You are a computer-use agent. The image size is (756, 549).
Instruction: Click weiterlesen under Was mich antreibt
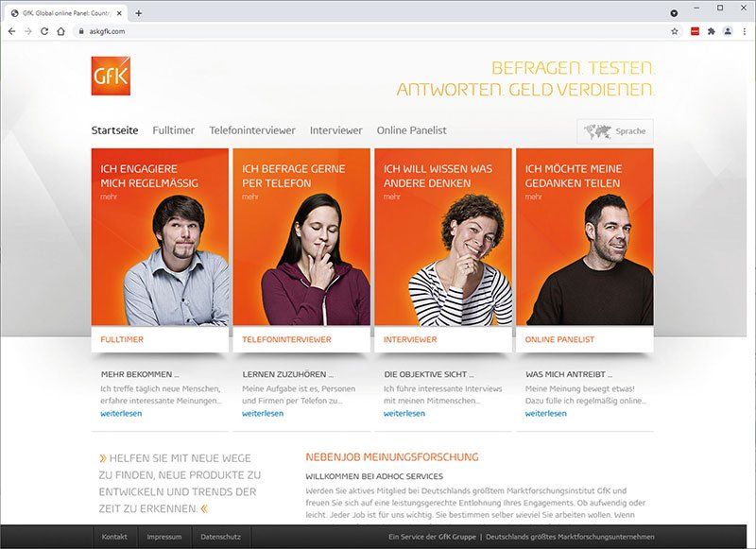[x=546, y=413]
